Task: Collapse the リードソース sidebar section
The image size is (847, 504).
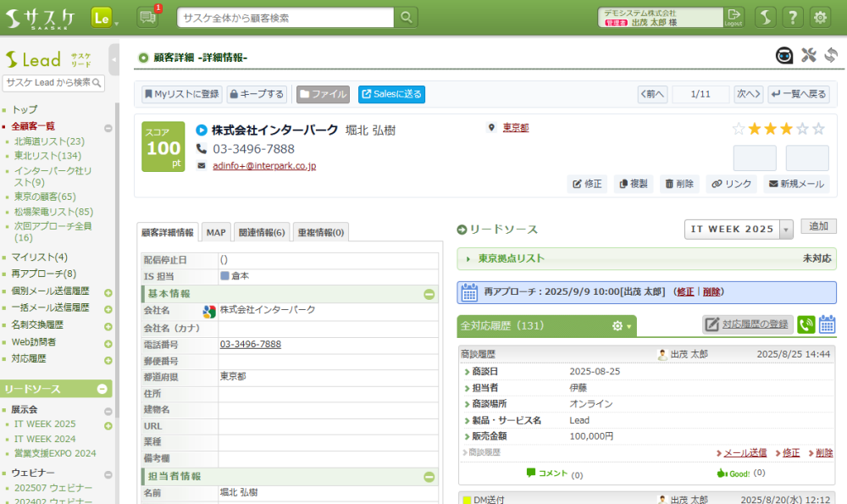Action: click(x=102, y=389)
